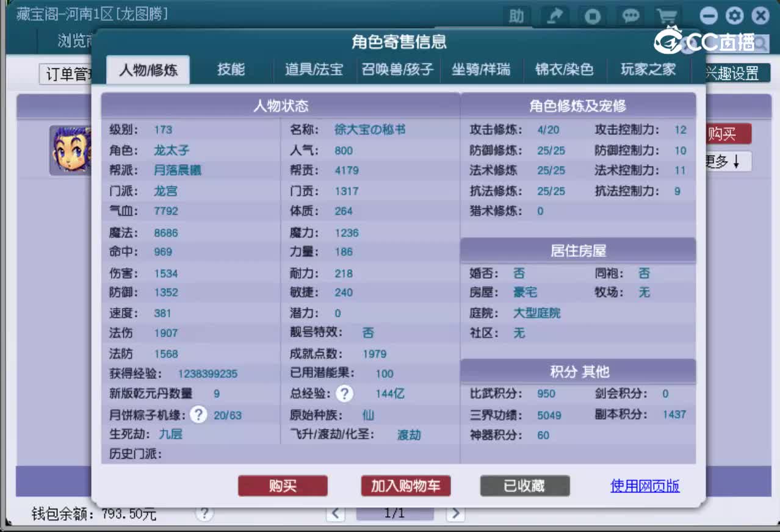Click the question mark next to 总经验
780x532 pixels.
[x=344, y=394]
